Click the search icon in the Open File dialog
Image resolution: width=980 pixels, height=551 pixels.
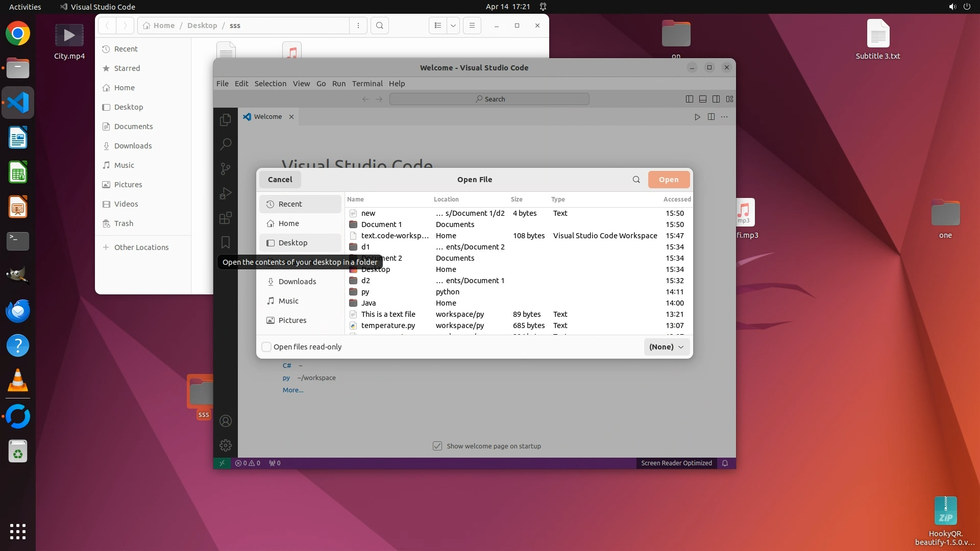coord(636,180)
